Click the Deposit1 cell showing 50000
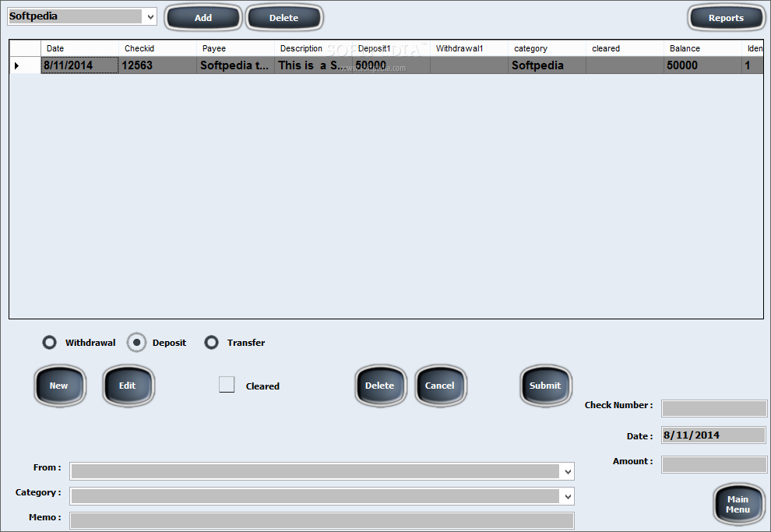 [x=392, y=65]
